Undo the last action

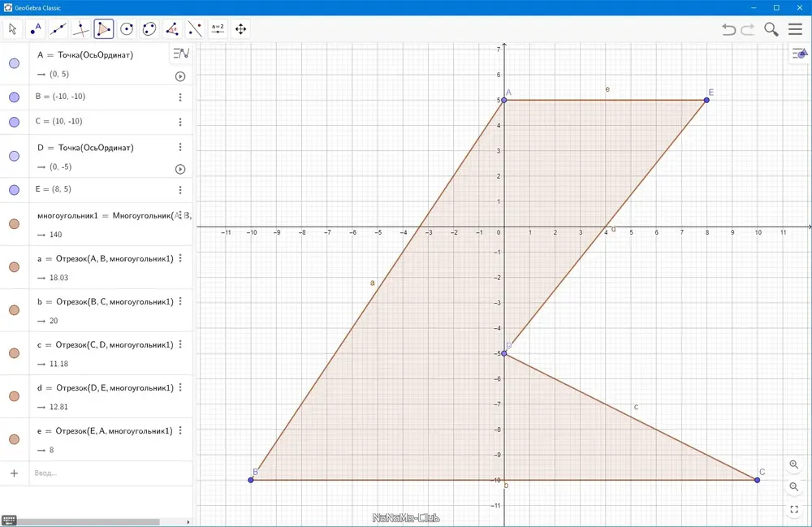point(728,29)
